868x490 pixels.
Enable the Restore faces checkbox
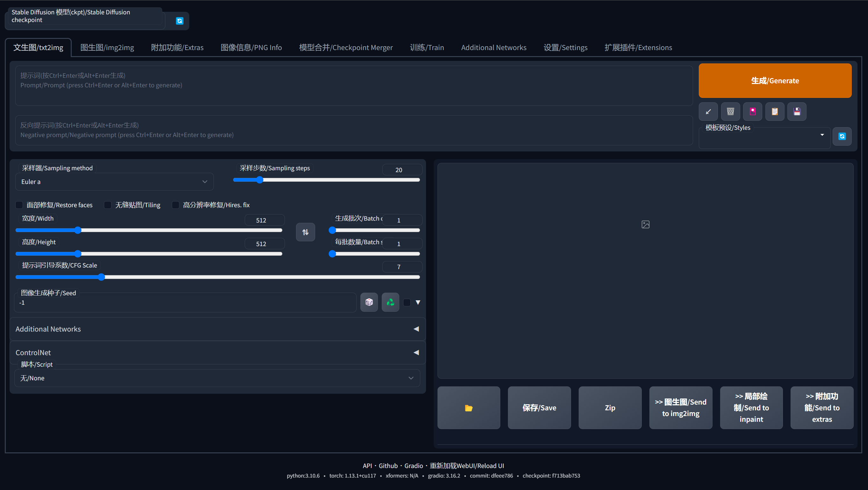[x=19, y=205]
